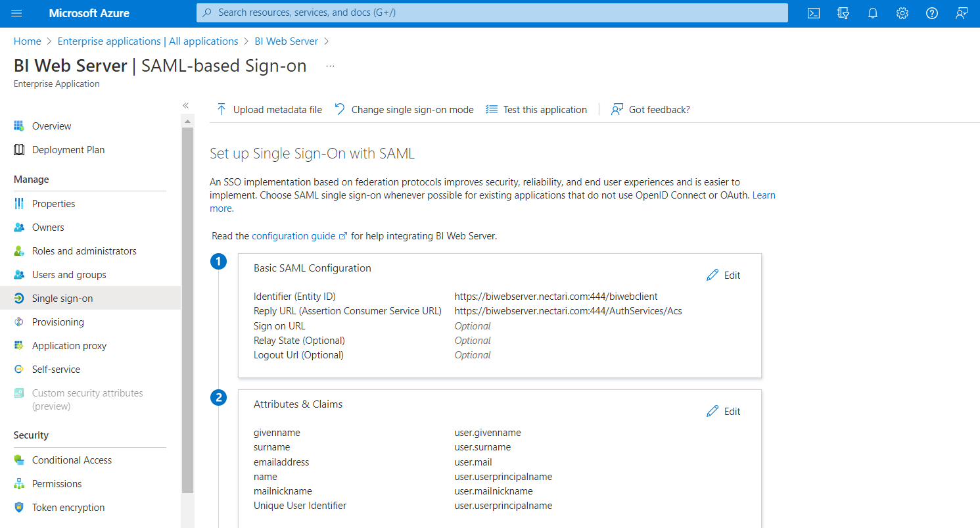Click the scroll up arrow in sidebar
This screenshot has height=528, width=980.
point(187,122)
